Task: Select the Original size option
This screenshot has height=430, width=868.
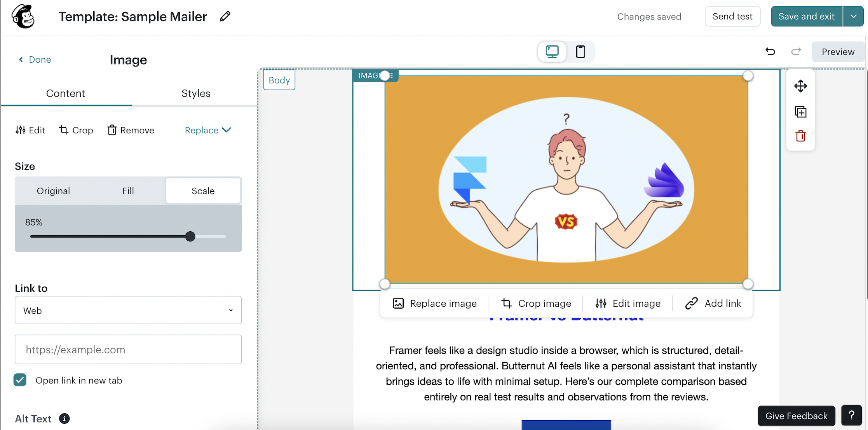Action: [53, 191]
